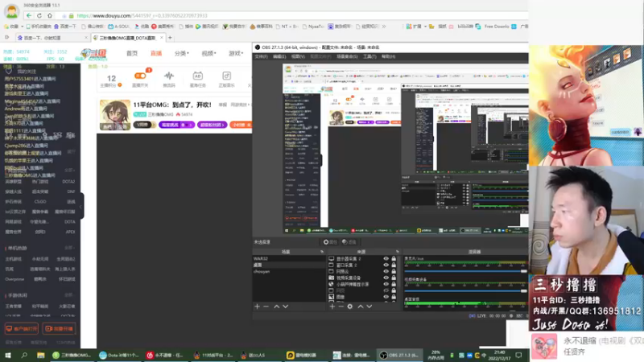Open OBS 编辑(E) menu

point(279,56)
